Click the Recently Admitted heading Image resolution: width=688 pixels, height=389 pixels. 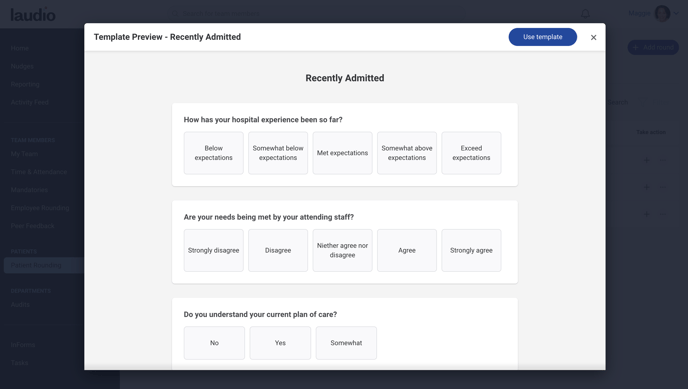point(345,78)
